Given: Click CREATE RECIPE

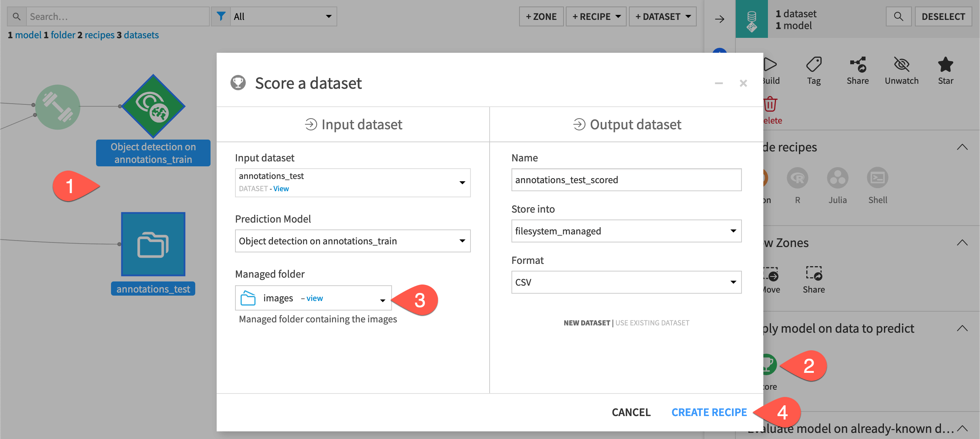Looking at the screenshot, I should (709, 412).
